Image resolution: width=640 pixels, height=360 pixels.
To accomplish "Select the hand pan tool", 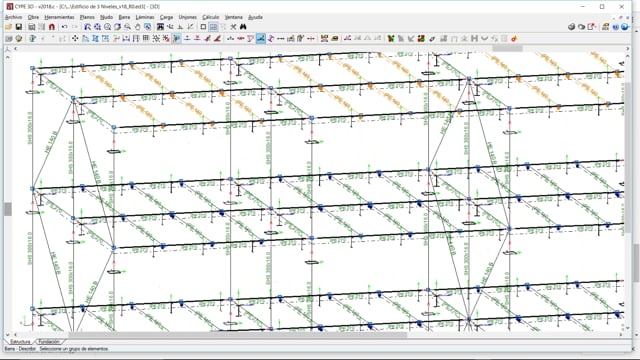I will click(138, 27).
